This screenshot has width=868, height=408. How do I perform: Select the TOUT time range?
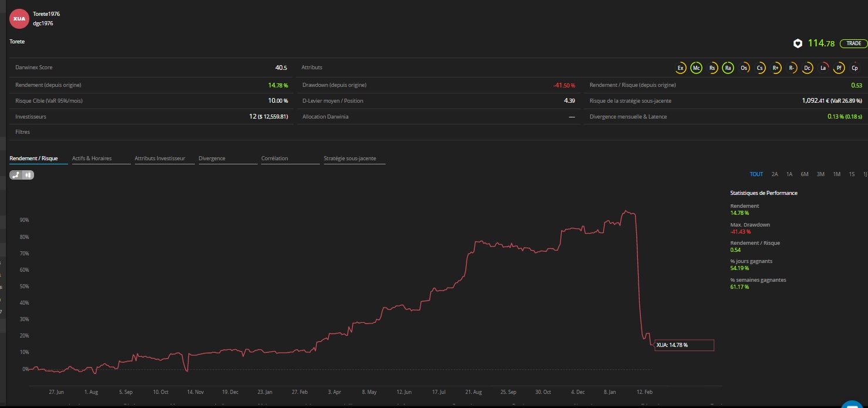click(756, 174)
